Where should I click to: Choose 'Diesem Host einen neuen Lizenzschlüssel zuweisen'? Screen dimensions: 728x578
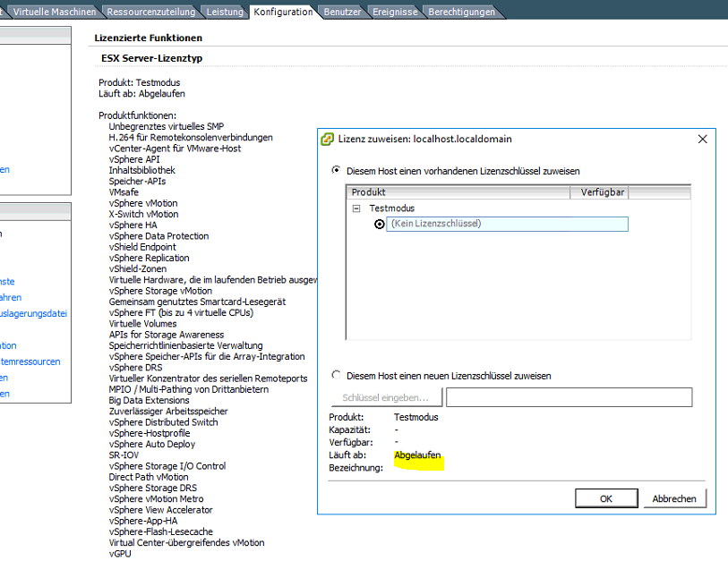tap(336, 375)
